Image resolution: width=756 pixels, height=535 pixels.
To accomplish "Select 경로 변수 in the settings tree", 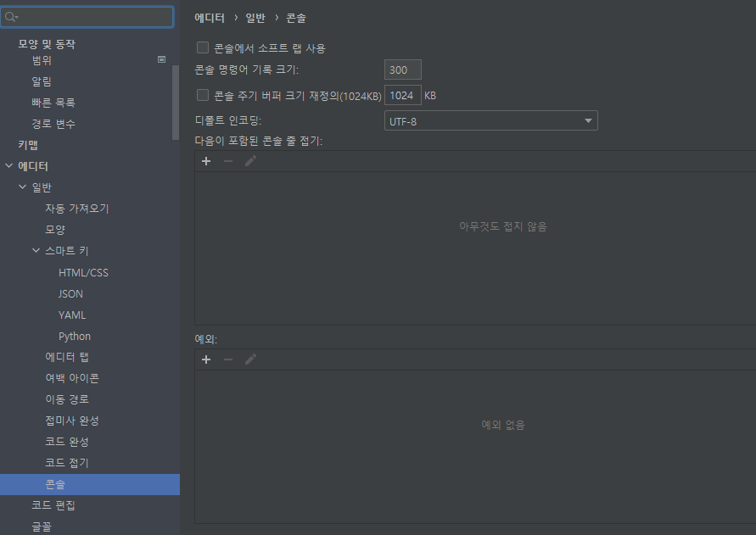I will (53, 124).
